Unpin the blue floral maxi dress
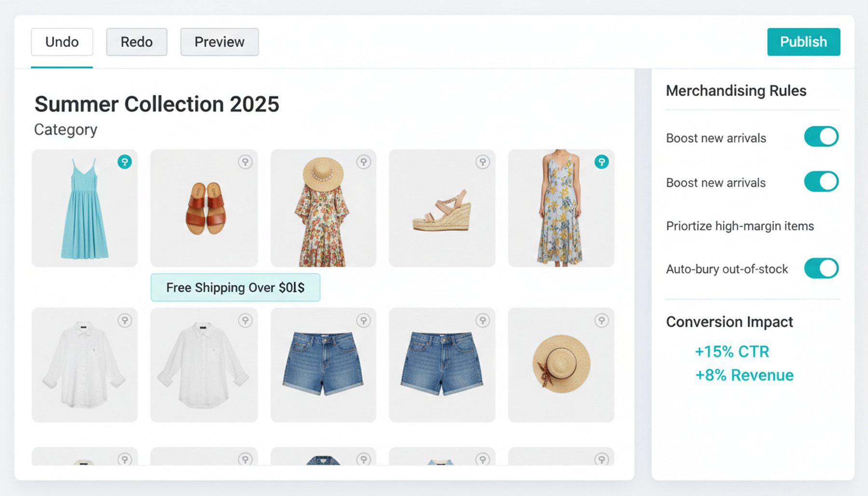The image size is (868, 496). [601, 162]
